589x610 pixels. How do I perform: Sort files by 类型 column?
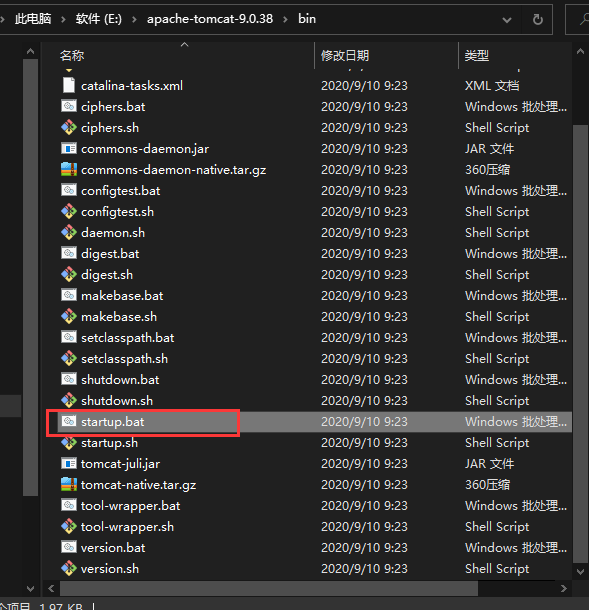[477, 56]
